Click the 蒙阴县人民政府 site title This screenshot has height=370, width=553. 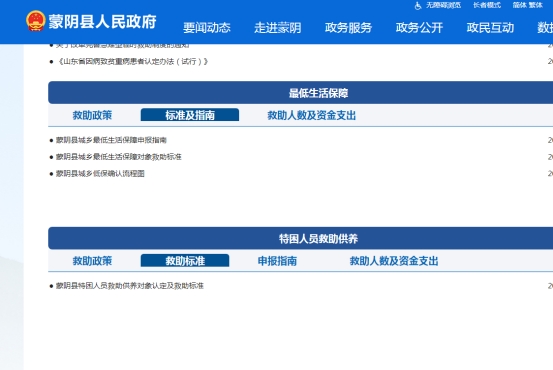click(102, 22)
